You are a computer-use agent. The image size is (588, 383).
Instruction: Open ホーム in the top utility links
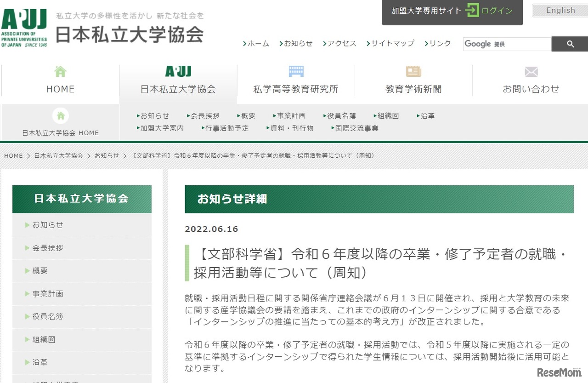(256, 44)
